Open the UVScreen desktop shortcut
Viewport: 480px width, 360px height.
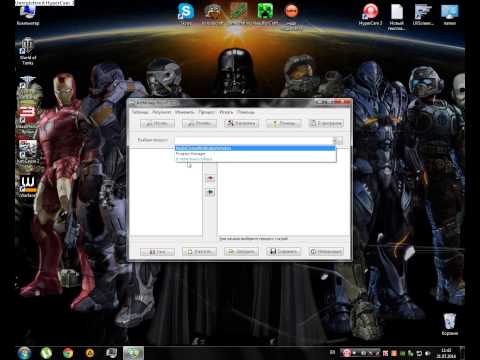(x=423, y=14)
